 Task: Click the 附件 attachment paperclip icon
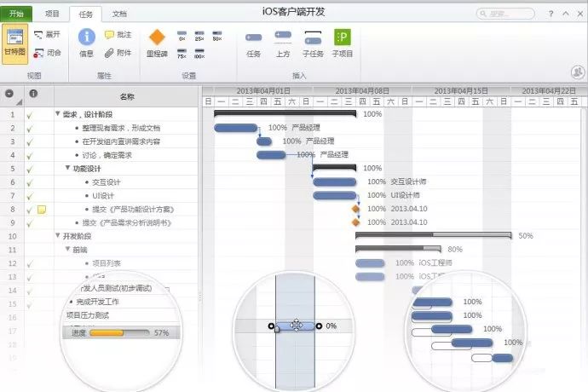pyautogui.click(x=118, y=53)
